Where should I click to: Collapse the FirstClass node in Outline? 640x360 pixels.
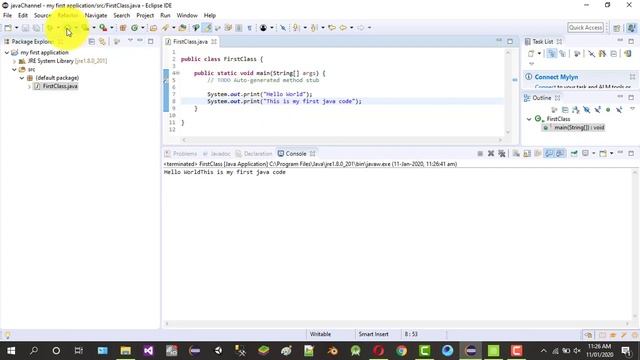tap(529, 119)
